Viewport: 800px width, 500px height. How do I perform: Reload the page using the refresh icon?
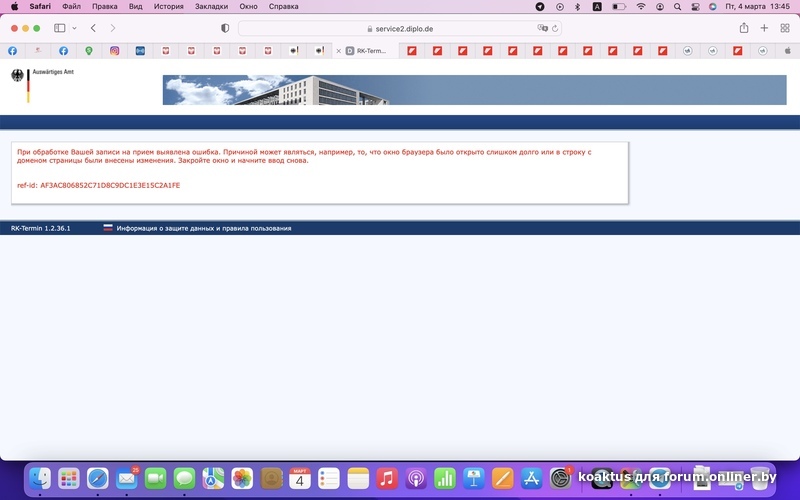555,28
